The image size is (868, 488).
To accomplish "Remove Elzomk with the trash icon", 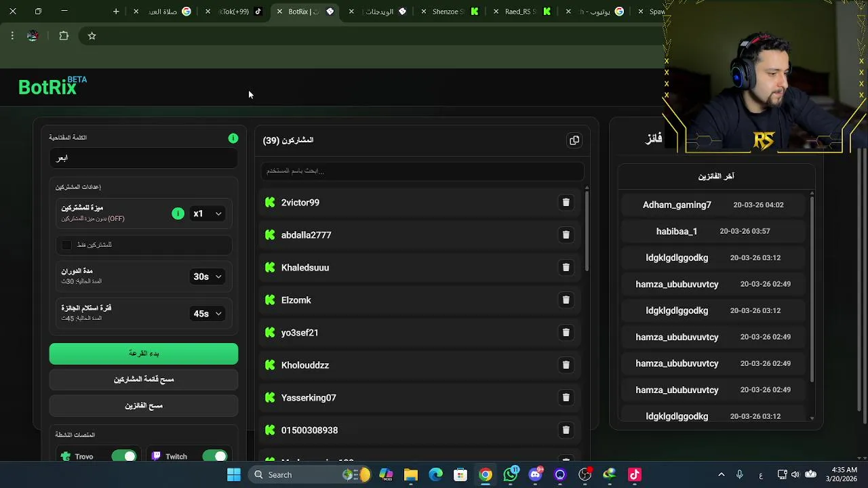I will point(566,300).
